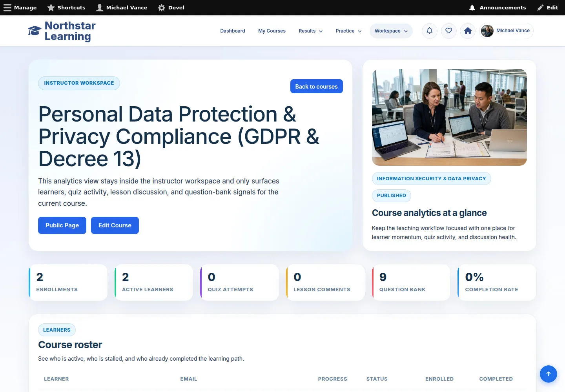The image size is (565, 392).
Task: Click the Progress column header
Action: (333, 379)
